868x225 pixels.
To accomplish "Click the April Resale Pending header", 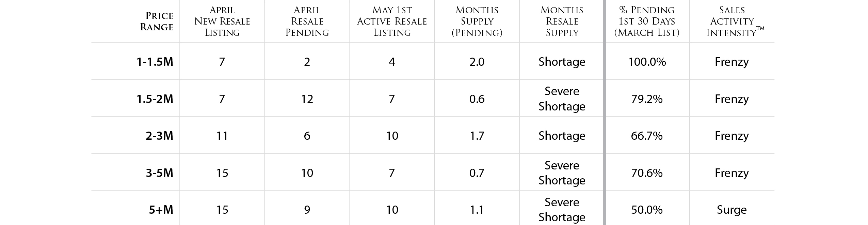I will tap(307, 21).
